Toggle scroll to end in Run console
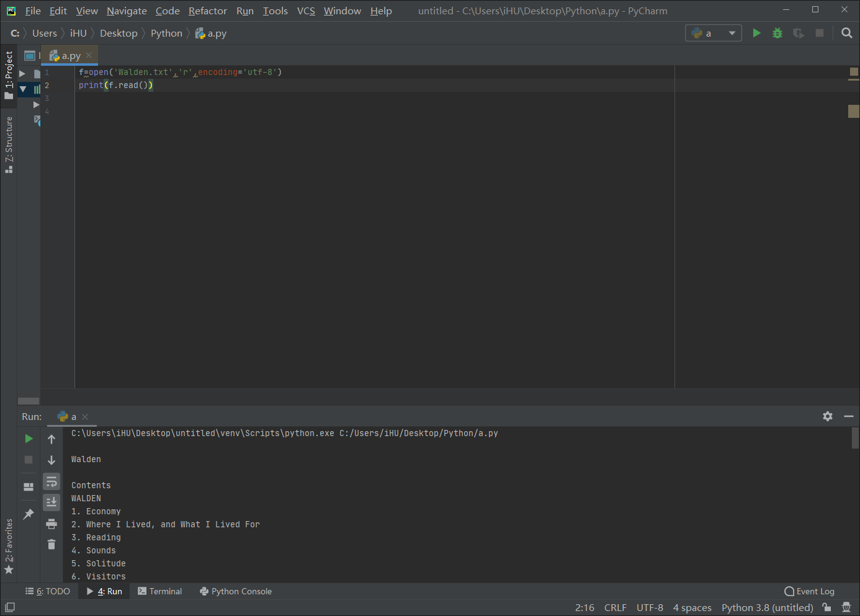860x616 pixels. (52, 502)
